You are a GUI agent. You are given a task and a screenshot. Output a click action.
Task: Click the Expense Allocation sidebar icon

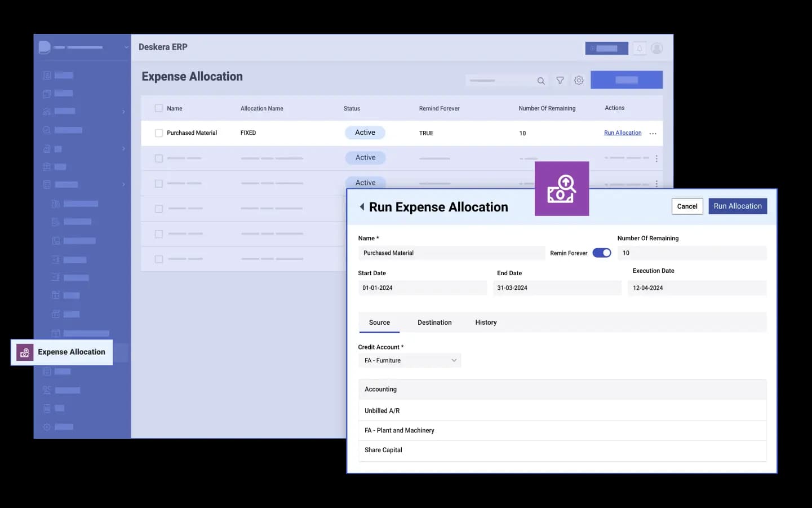click(25, 352)
